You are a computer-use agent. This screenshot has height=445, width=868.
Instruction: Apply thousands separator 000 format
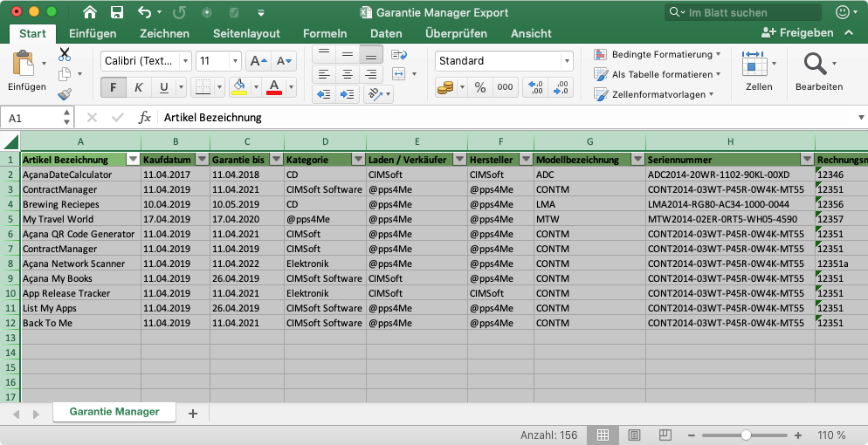[505, 87]
